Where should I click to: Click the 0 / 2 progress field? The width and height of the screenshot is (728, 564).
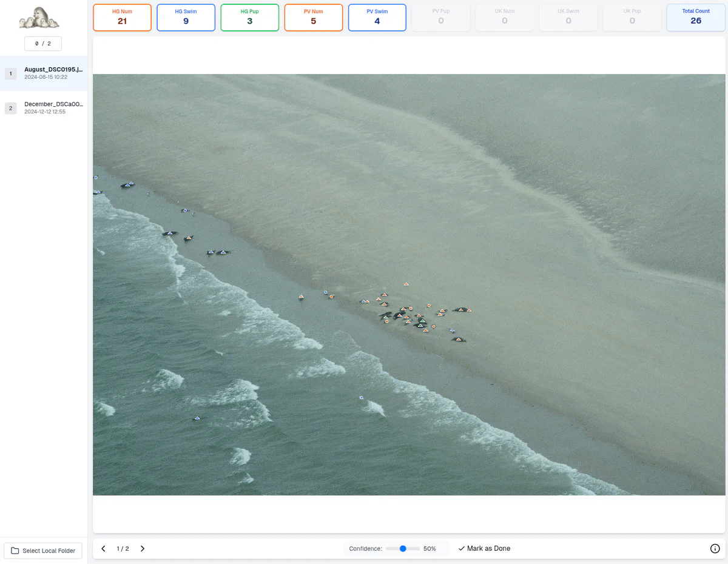(42, 44)
